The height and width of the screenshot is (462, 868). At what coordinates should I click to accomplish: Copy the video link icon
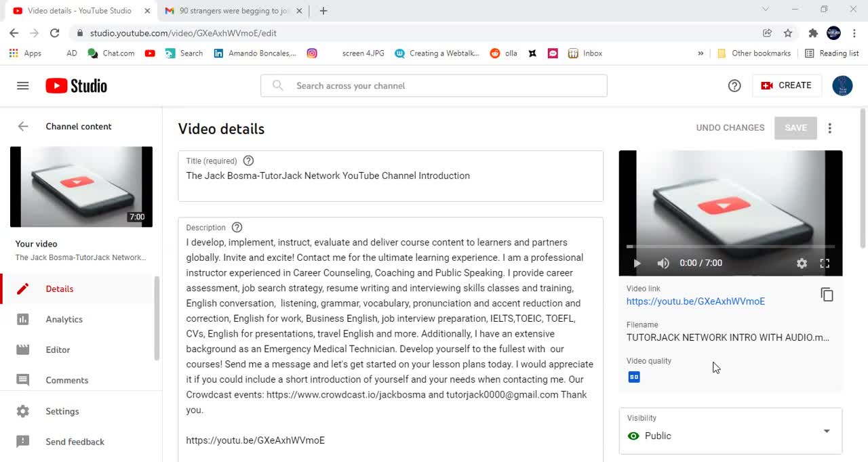click(827, 295)
